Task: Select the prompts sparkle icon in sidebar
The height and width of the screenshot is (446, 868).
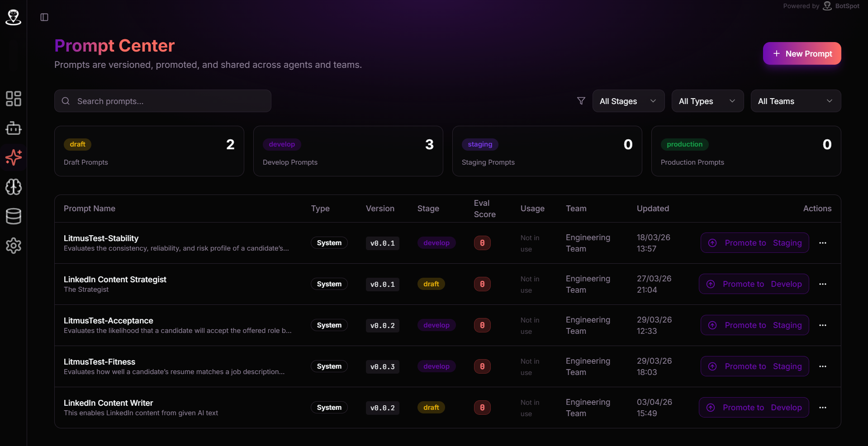Action: 14,157
